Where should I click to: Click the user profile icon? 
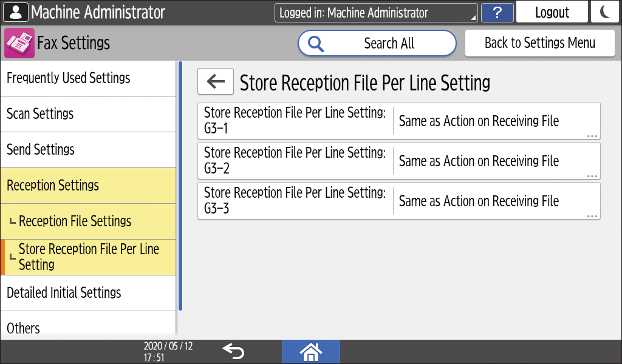tap(15, 12)
